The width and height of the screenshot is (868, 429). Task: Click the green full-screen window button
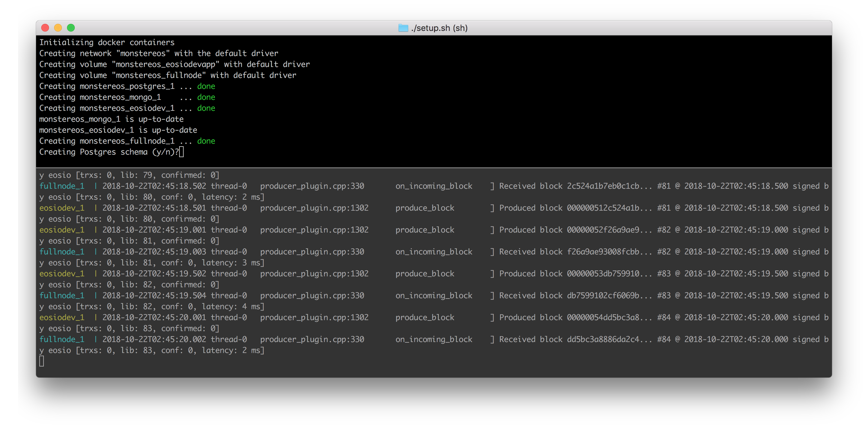71,28
